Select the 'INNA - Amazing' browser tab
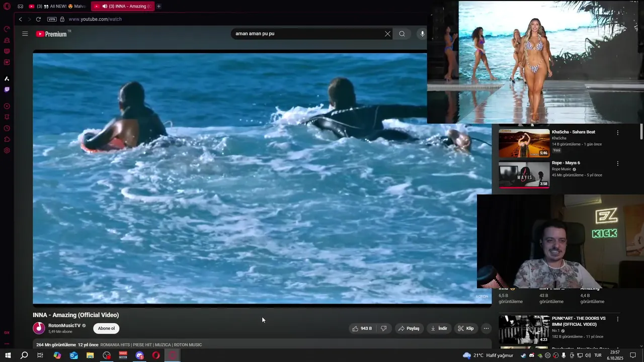 coord(123,6)
